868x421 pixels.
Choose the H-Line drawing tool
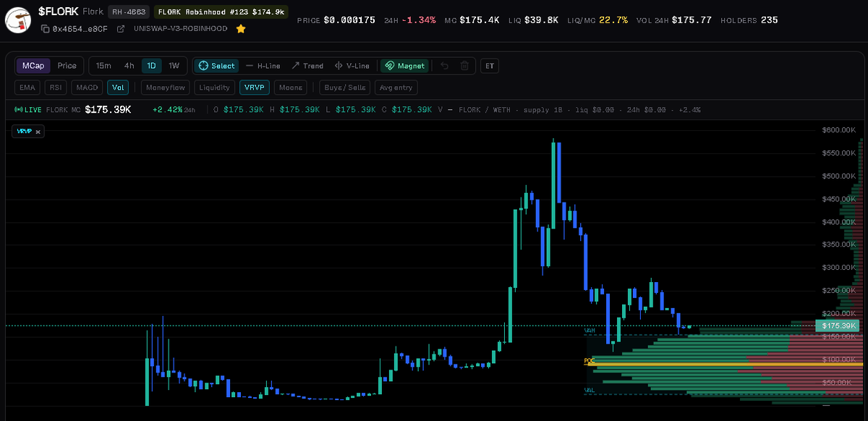263,66
